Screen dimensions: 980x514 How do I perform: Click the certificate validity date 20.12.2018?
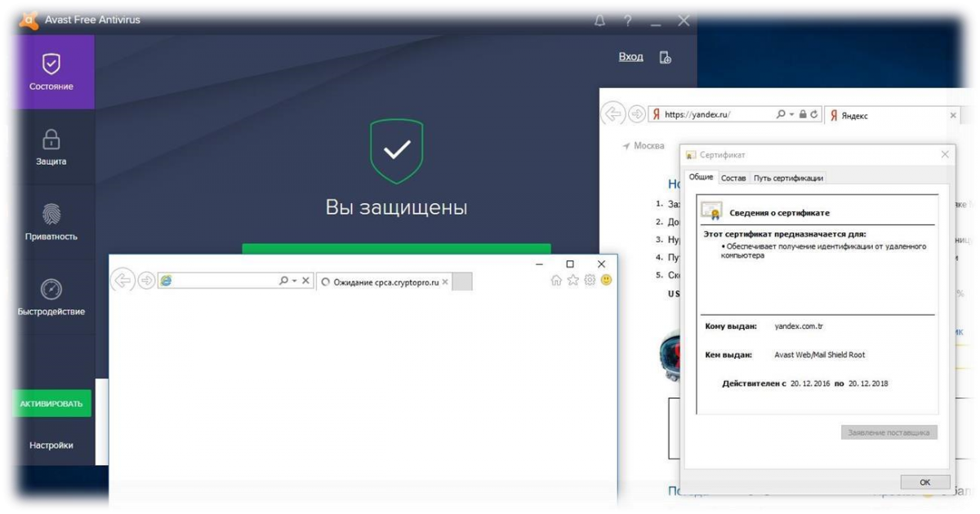(868, 383)
